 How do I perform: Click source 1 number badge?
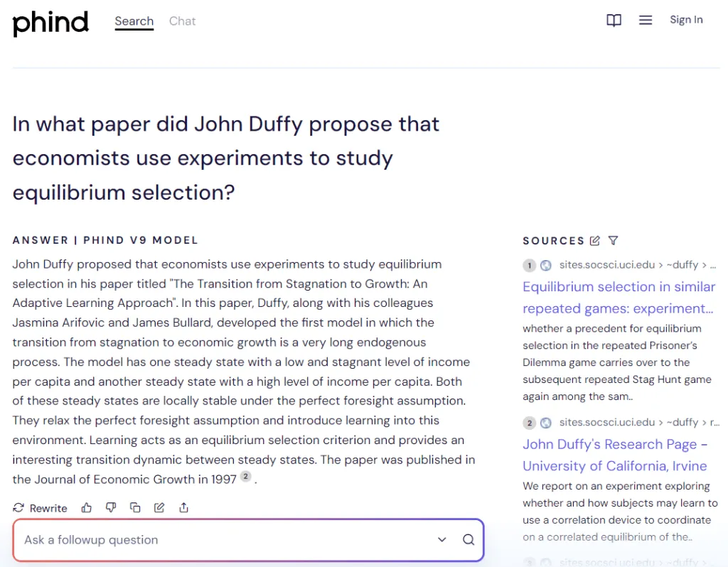click(529, 266)
